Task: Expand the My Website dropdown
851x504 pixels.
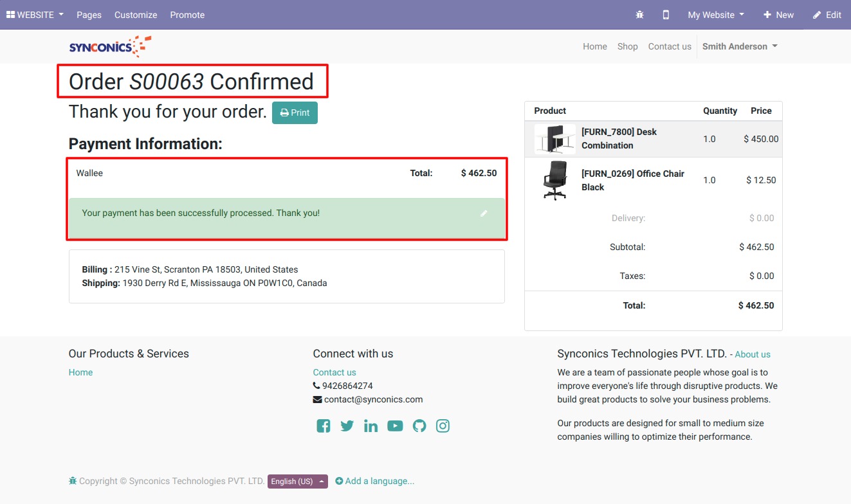Action: 715,15
